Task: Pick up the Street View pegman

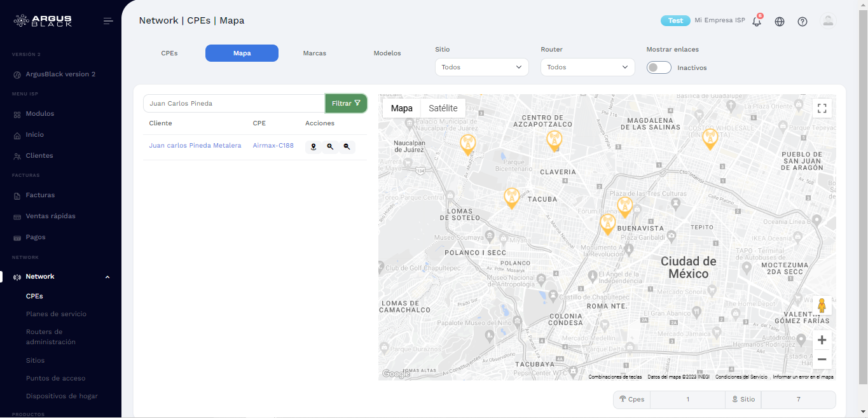Action: click(x=822, y=305)
